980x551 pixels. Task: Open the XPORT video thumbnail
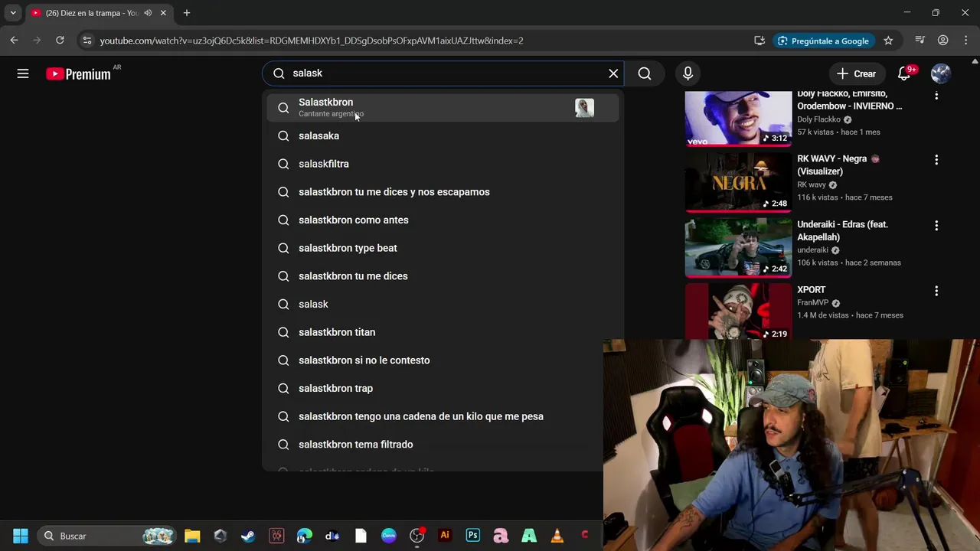pos(738,311)
